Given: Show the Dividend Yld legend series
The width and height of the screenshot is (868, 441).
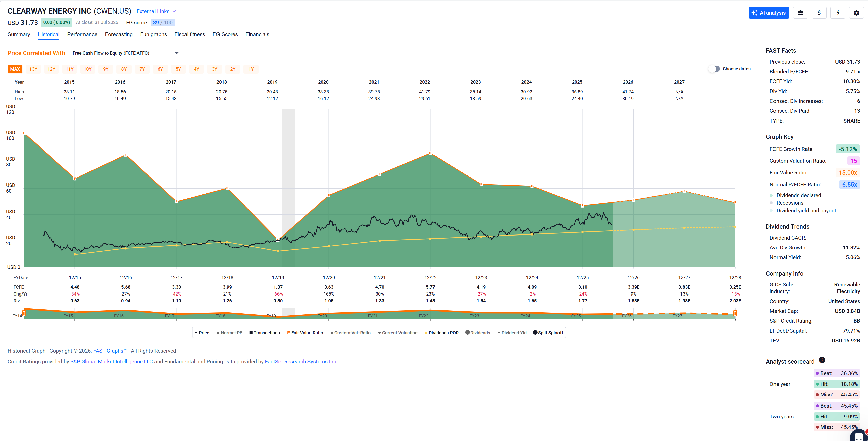Looking at the screenshot, I should [512, 333].
